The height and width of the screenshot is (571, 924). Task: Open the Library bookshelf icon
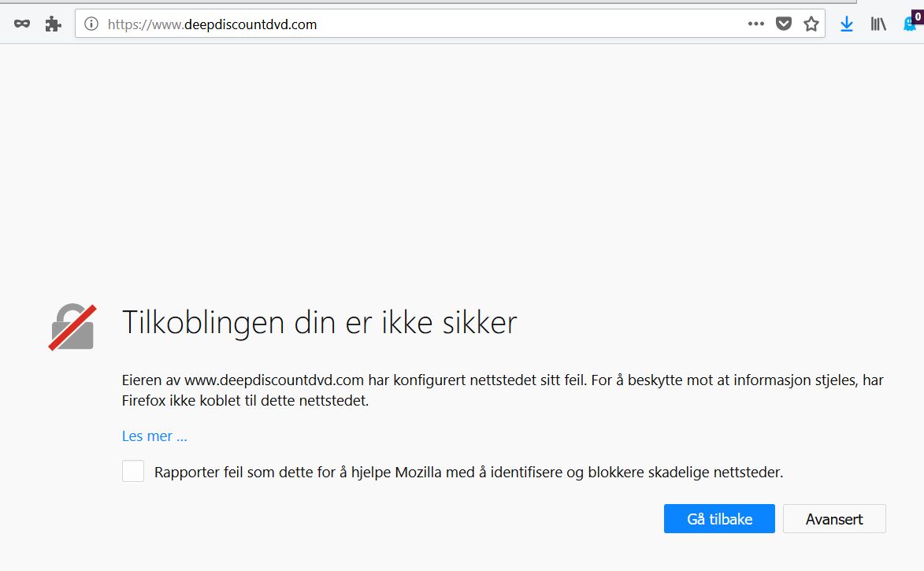point(878,24)
